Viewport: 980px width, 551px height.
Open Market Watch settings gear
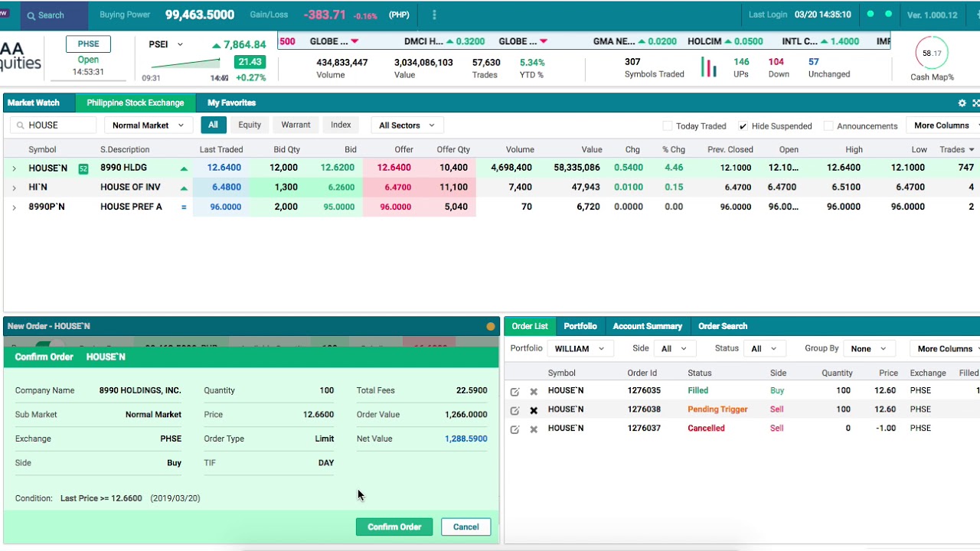tap(962, 103)
